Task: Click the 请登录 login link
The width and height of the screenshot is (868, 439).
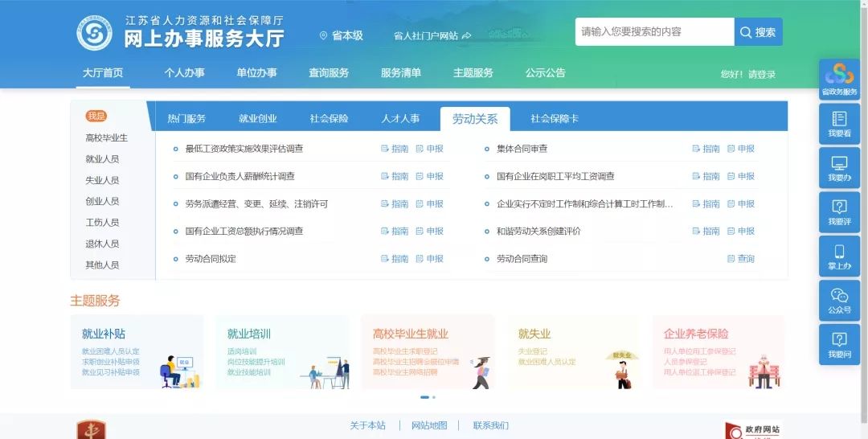Action: (x=762, y=75)
